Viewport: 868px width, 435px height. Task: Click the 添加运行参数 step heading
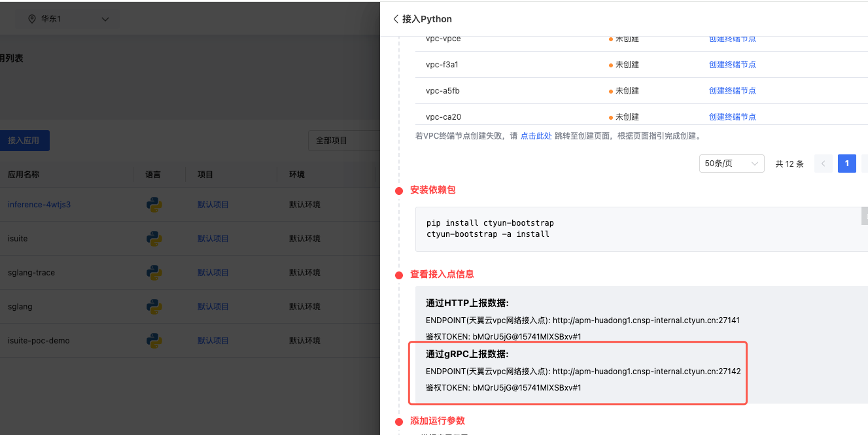pyautogui.click(x=438, y=421)
